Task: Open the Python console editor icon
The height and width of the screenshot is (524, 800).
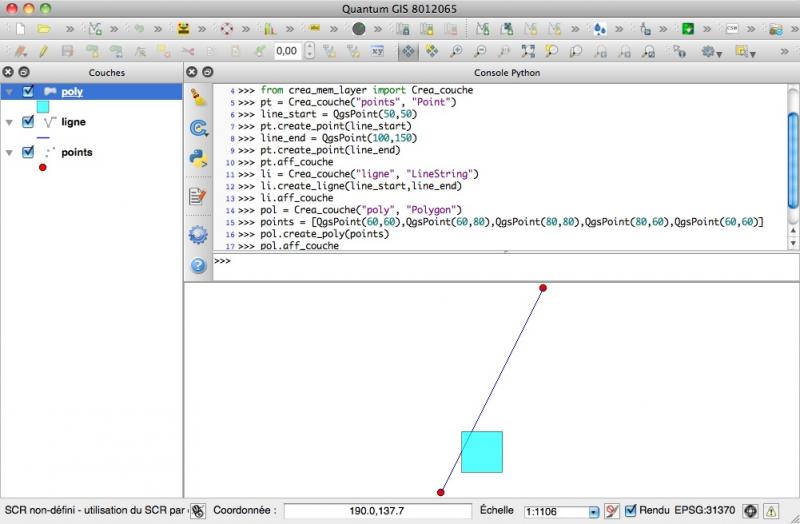Action: pos(198,196)
